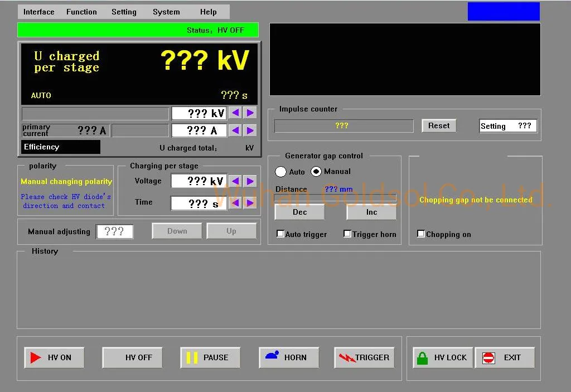Turn on the Chopping on checkbox
The image size is (571, 392).
tap(421, 234)
